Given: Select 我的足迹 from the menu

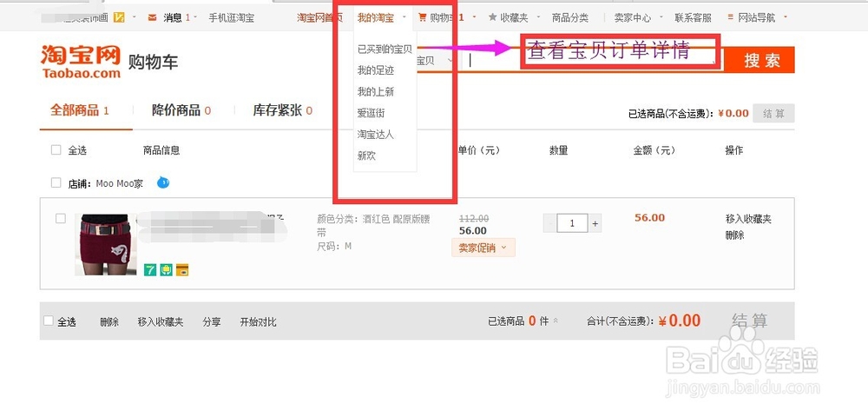Looking at the screenshot, I should coord(376,71).
